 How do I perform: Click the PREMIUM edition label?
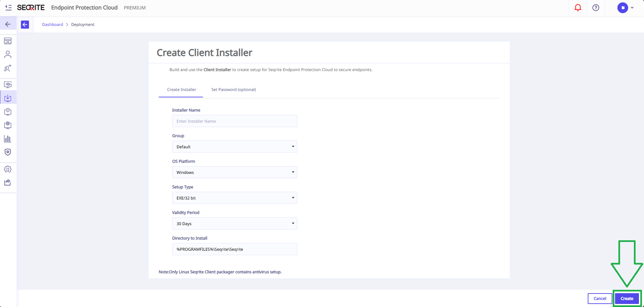tap(135, 8)
